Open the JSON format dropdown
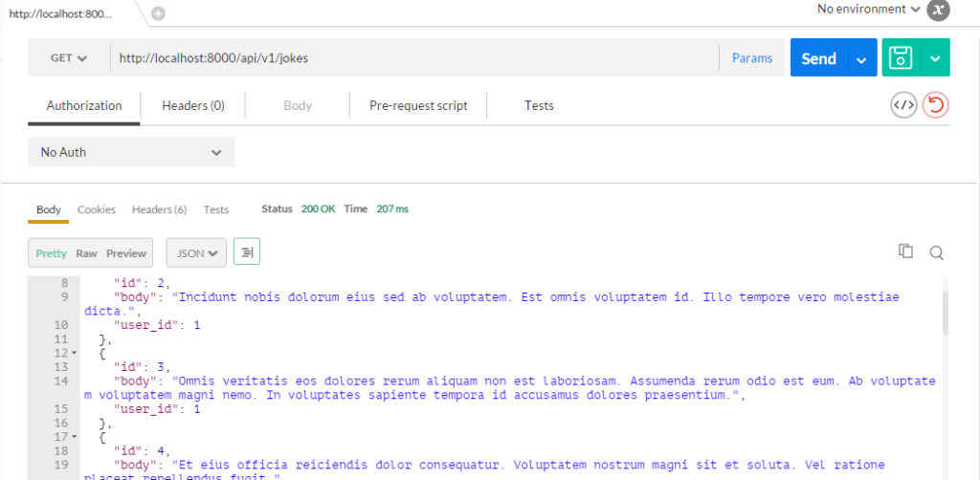Image resolution: width=980 pixels, height=480 pixels. (196, 253)
